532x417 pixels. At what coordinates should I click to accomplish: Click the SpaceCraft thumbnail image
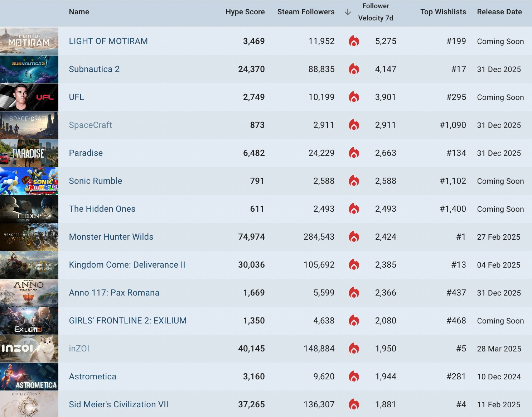pyautogui.click(x=29, y=125)
